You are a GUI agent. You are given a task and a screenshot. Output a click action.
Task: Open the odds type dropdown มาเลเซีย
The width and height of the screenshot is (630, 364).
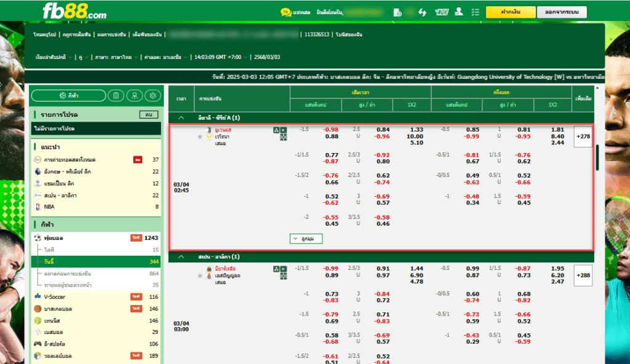coord(165,57)
